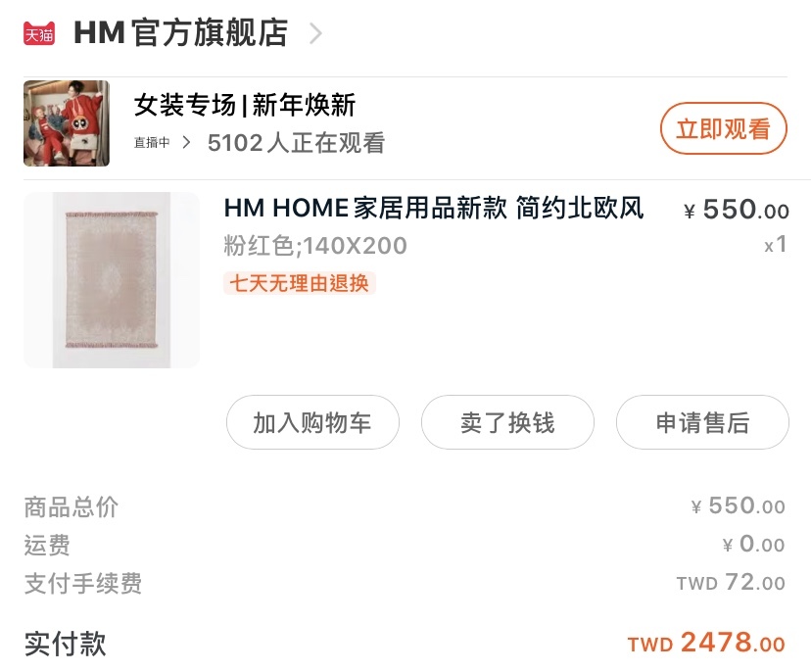811x672 pixels.
Task: Expand store details via chevron beside HM官方旗舰店
Action: 315,33
